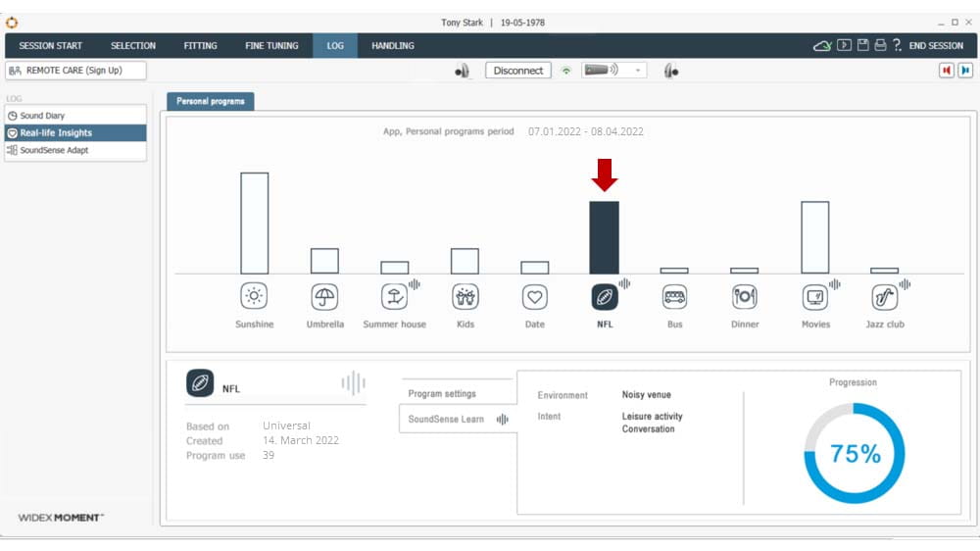Select the Jazz club program icon
This screenshot has height=551, width=980.
pos(884,296)
